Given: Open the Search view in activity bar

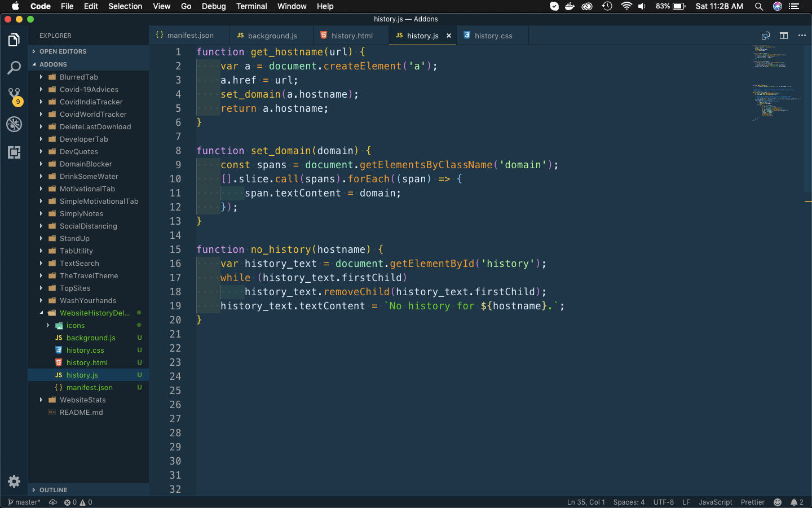Looking at the screenshot, I should (14, 68).
